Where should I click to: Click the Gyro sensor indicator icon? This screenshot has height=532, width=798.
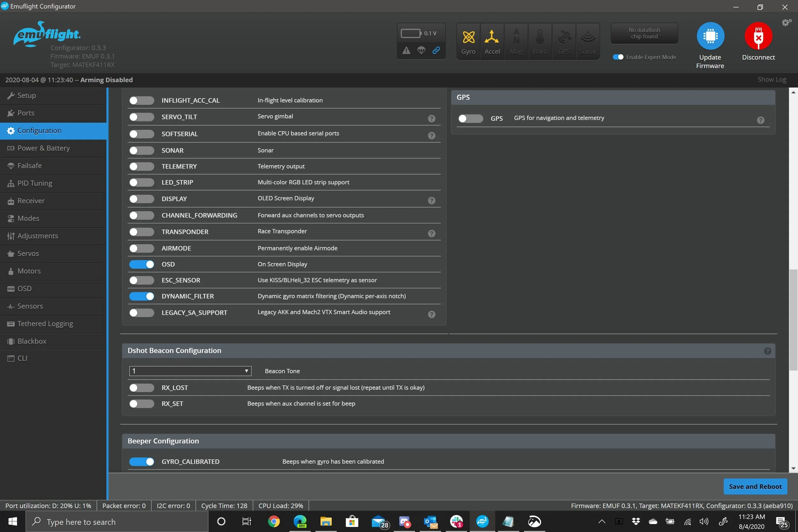[x=468, y=37]
